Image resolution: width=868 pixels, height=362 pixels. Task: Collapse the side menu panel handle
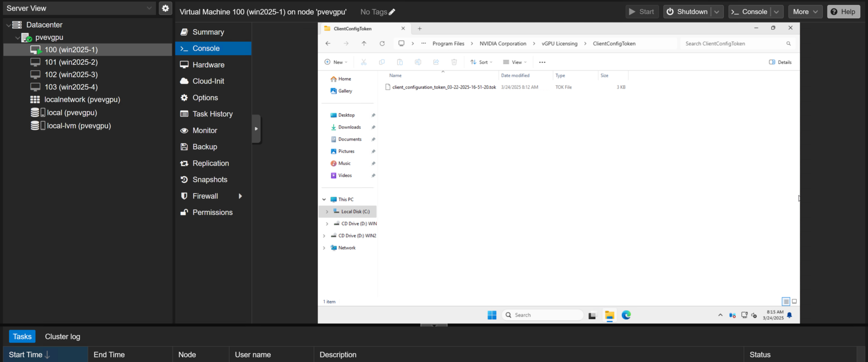click(x=256, y=129)
